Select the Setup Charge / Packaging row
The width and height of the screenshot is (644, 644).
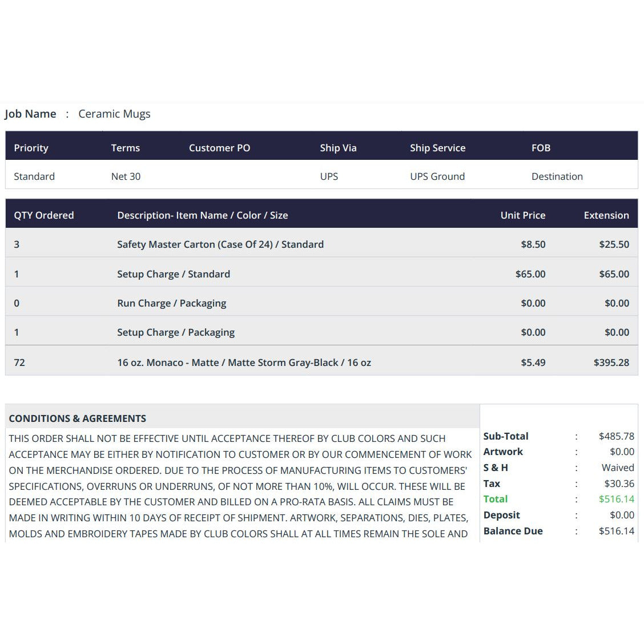pyautogui.click(x=321, y=332)
